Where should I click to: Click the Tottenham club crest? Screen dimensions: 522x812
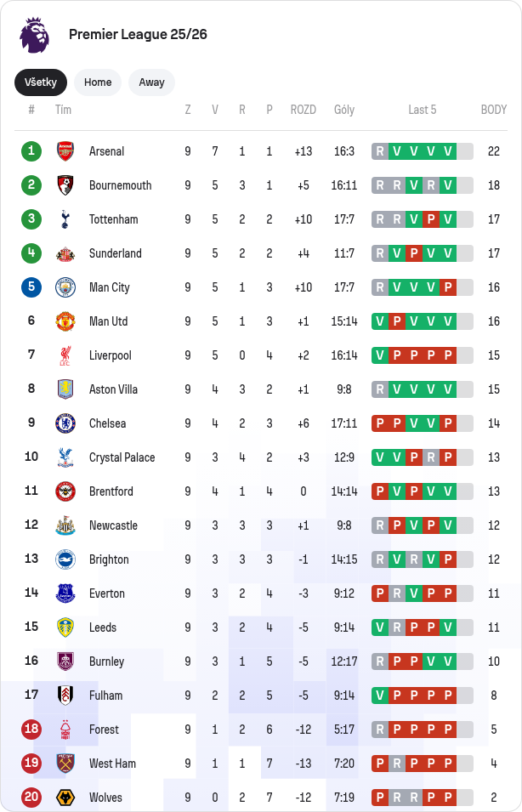point(65,219)
